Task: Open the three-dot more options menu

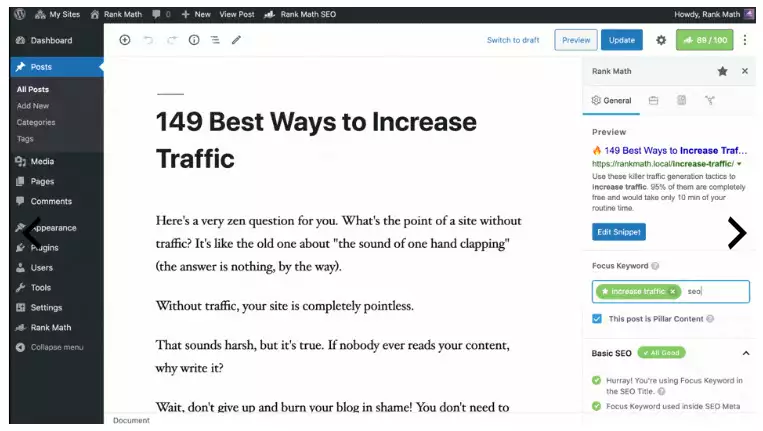Action: (x=745, y=40)
